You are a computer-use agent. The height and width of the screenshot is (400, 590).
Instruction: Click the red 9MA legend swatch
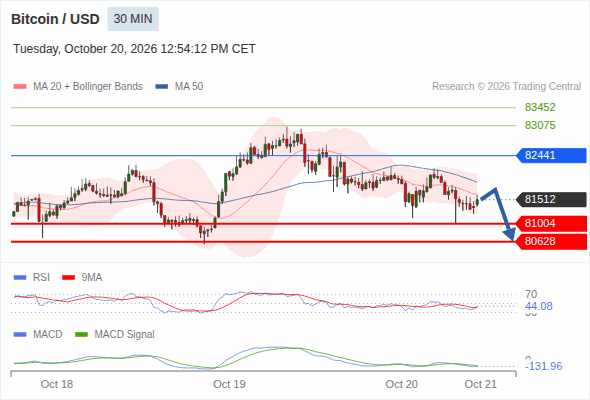[x=68, y=278]
